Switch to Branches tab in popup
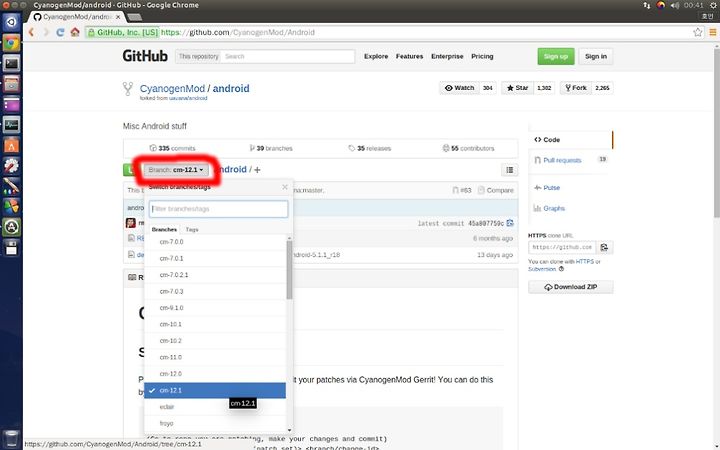The image size is (720, 450). tap(164, 229)
